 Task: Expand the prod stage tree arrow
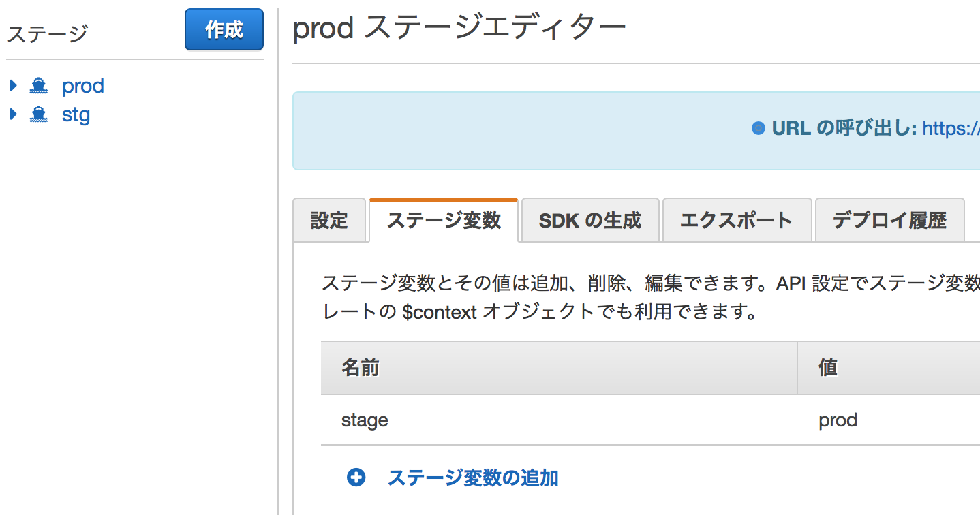click(x=13, y=86)
